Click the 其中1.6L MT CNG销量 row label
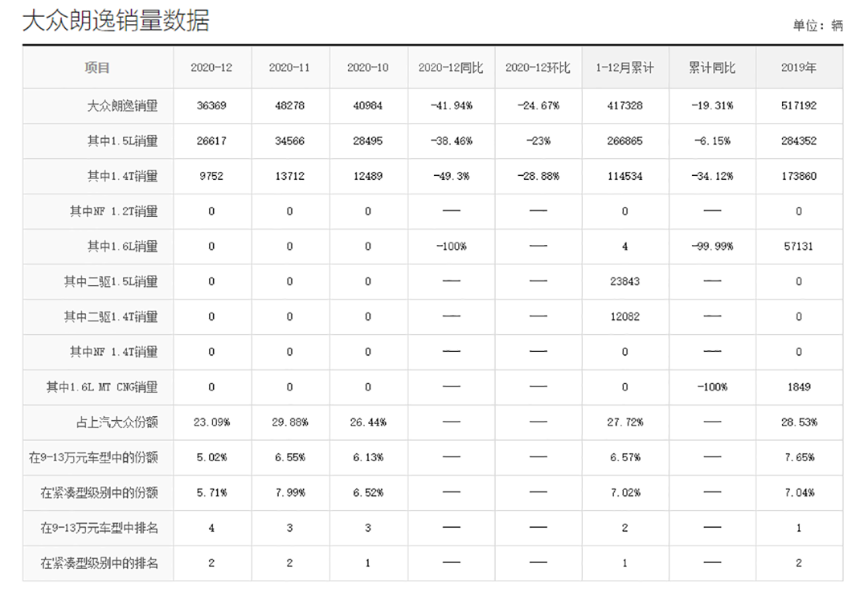Viewport: 868px width, 596px height. coord(102,387)
